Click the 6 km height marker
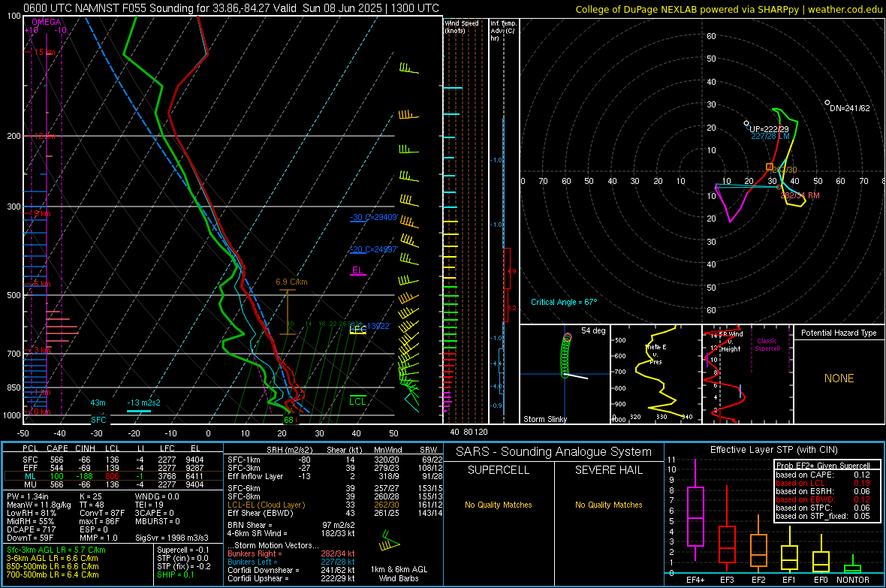This screenshot has height=588, width=886. tap(42, 284)
